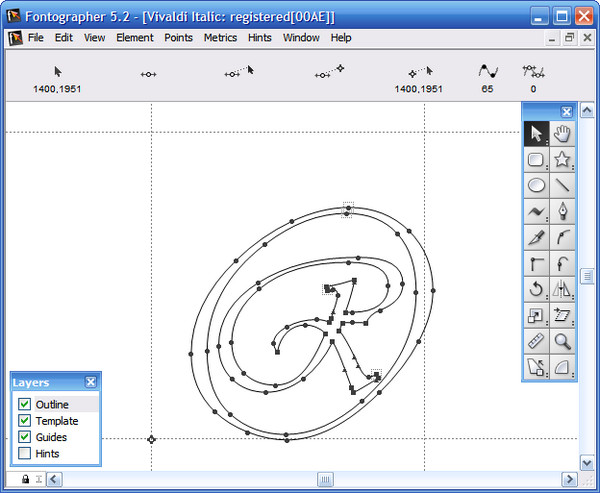Image resolution: width=600 pixels, height=493 pixels.
Task: Disable the Template layer checkbox
Action: 25,421
